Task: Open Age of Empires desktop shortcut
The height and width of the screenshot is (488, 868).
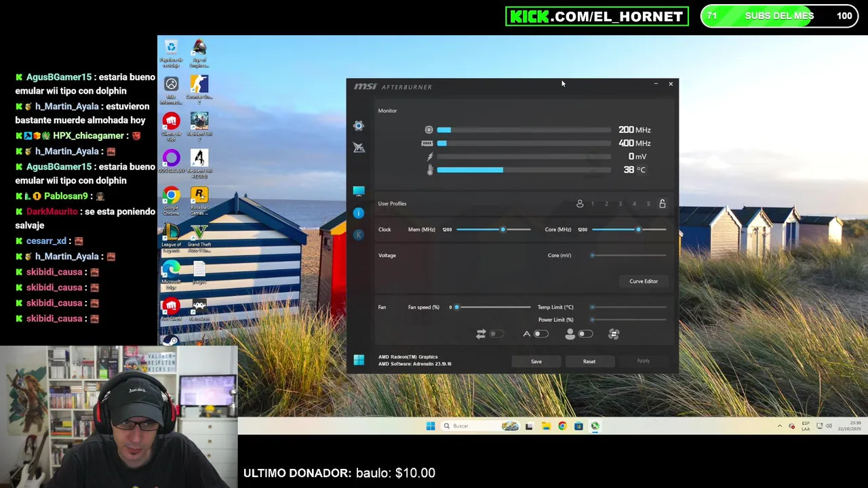Action: tap(199, 53)
